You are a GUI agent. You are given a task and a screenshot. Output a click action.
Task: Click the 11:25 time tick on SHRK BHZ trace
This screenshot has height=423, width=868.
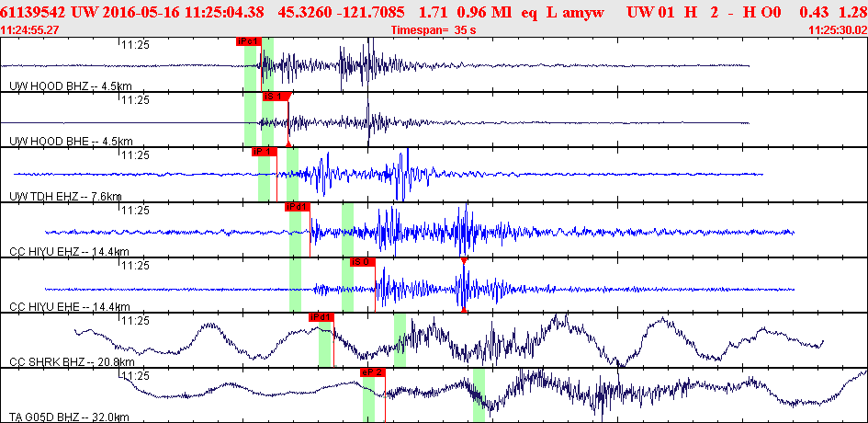[136, 321]
